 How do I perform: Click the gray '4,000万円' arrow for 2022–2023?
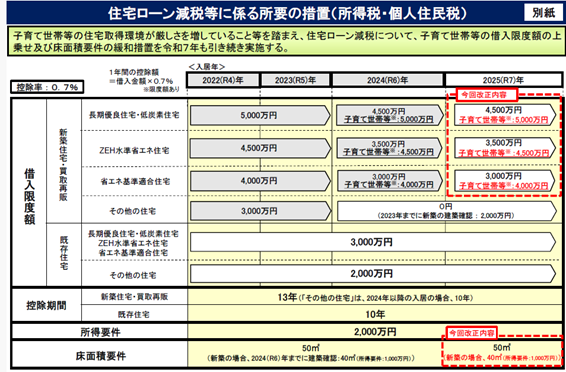click(260, 180)
